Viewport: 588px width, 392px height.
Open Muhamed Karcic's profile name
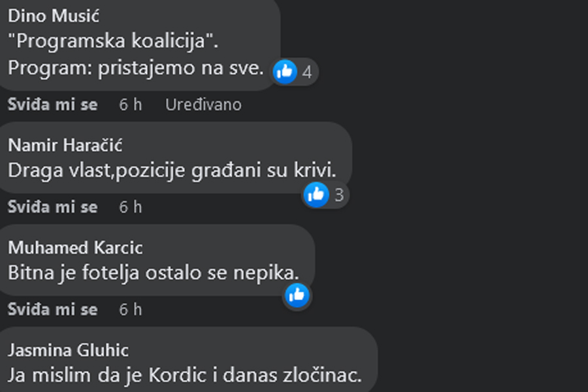click(75, 248)
